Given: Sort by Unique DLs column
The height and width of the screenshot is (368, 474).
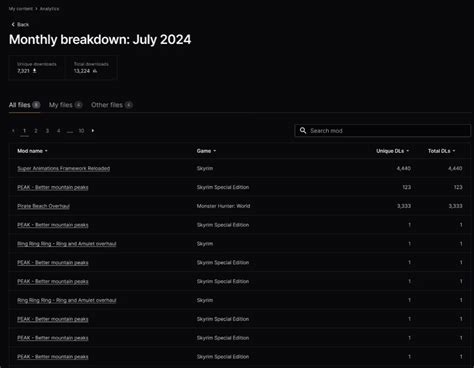Looking at the screenshot, I should tap(392, 151).
